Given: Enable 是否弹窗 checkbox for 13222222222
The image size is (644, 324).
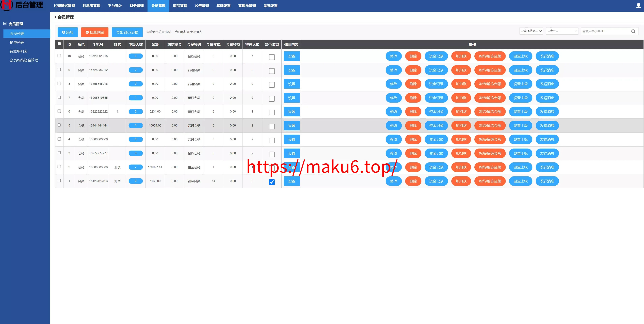Looking at the screenshot, I should click(272, 113).
